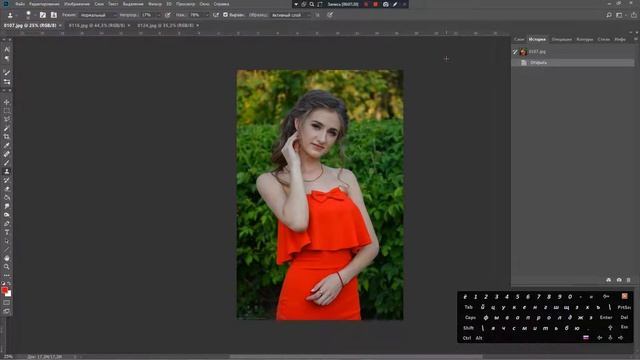Change screen mode at toolbar bottom
The image size is (640, 360).
click(x=7, y=311)
